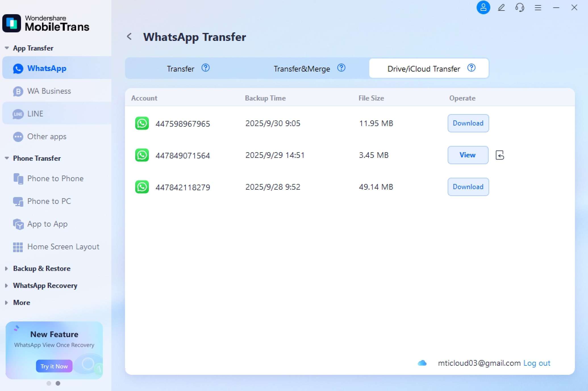The width and height of the screenshot is (588, 391).
Task: Switch to the Transfer&Merge tab
Action: coord(302,68)
